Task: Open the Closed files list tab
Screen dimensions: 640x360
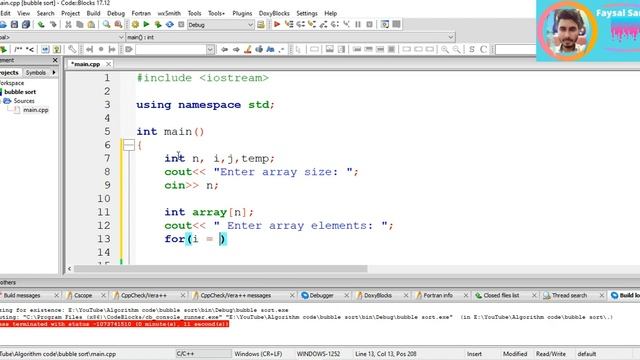Action: pyautogui.click(x=501, y=295)
